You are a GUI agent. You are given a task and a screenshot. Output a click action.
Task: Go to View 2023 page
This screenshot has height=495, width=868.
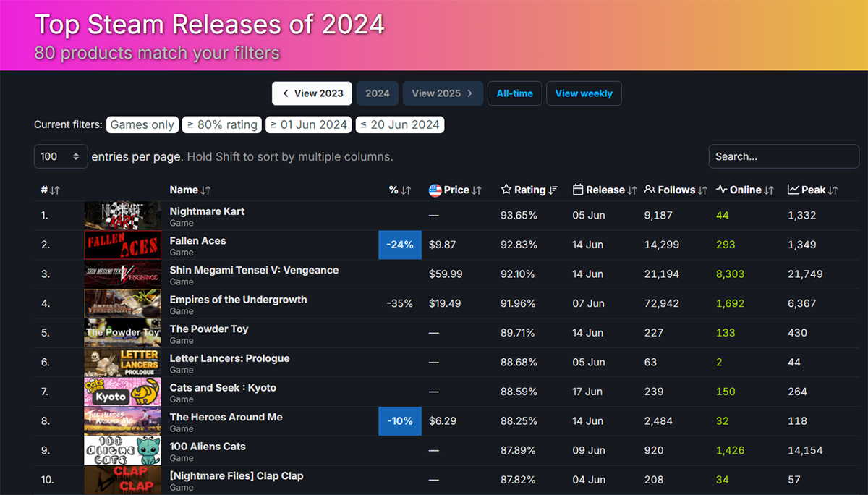tap(312, 93)
